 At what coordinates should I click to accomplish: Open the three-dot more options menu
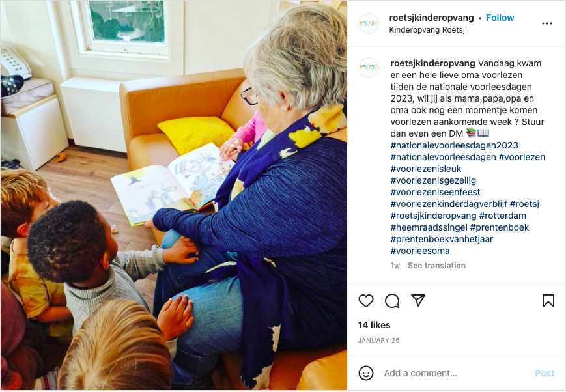click(547, 23)
